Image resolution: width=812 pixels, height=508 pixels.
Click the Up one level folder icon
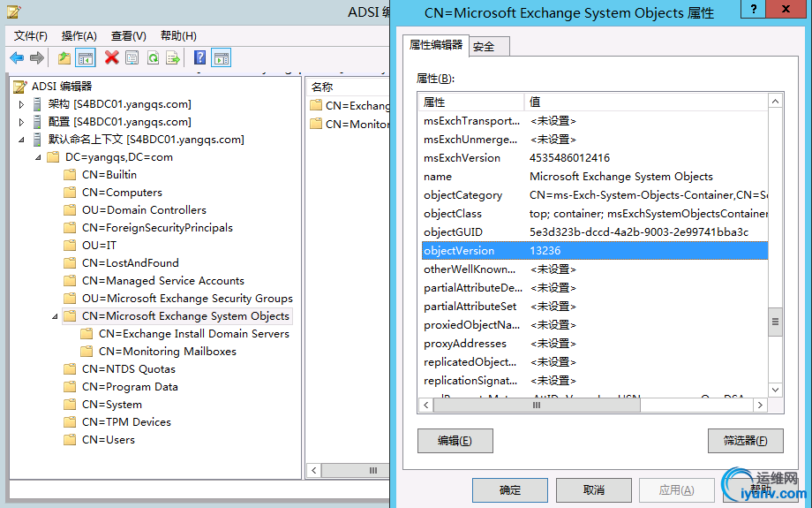point(64,57)
